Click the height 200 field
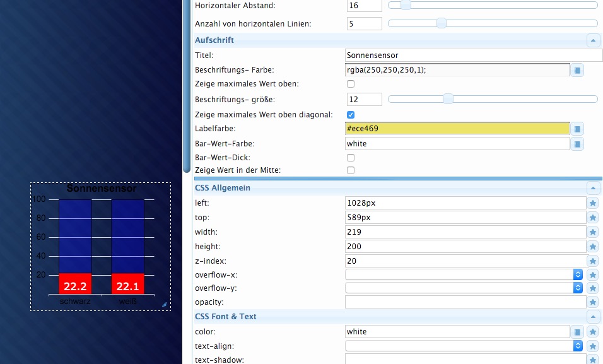This screenshot has height=364, width=603. point(465,247)
